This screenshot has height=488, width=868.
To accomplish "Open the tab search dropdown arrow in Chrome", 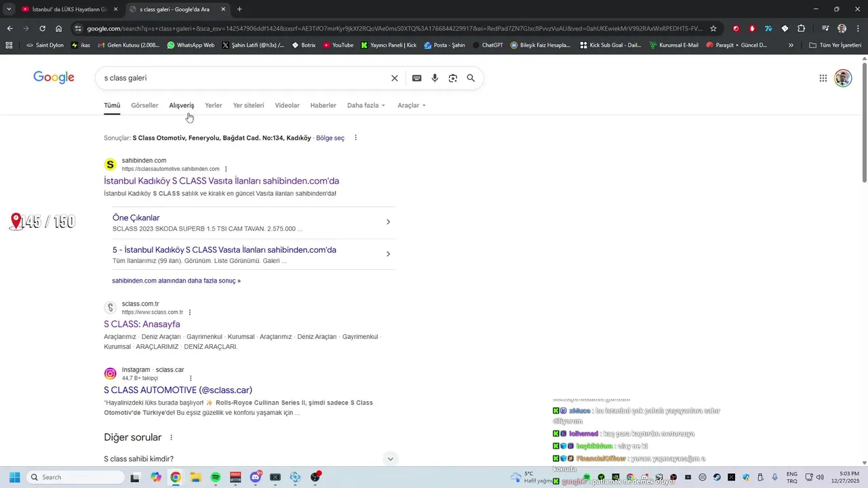I will 8,9.
